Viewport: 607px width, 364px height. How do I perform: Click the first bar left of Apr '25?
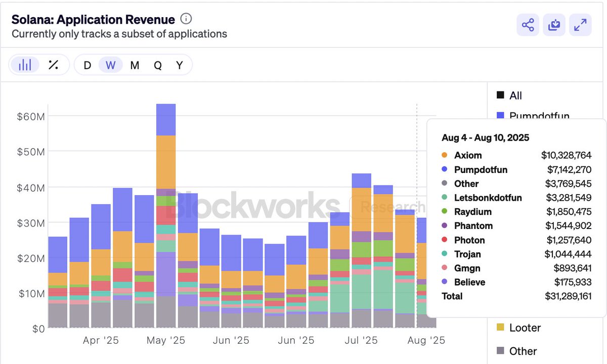(x=79, y=273)
